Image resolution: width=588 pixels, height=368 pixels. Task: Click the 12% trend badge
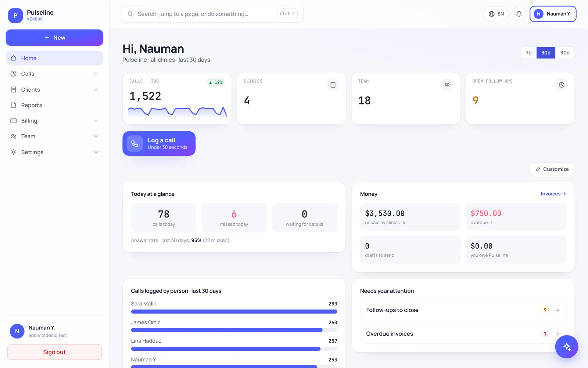pyautogui.click(x=216, y=82)
